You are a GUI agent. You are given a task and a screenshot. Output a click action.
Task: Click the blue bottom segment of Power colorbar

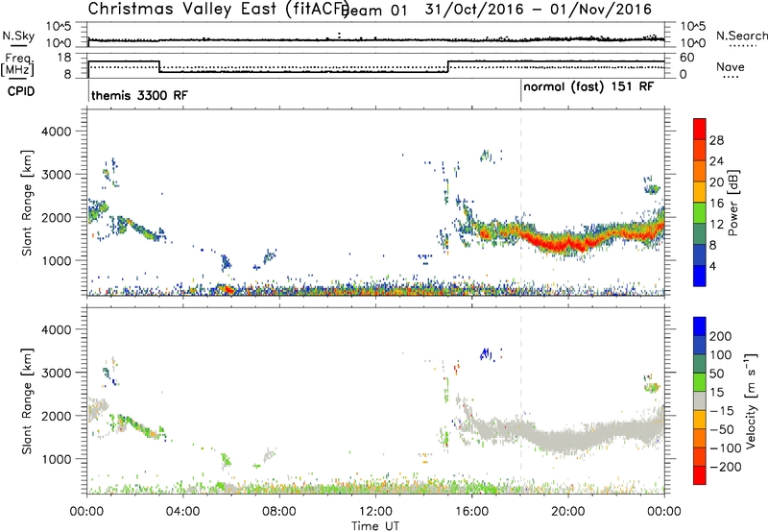(x=700, y=276)
